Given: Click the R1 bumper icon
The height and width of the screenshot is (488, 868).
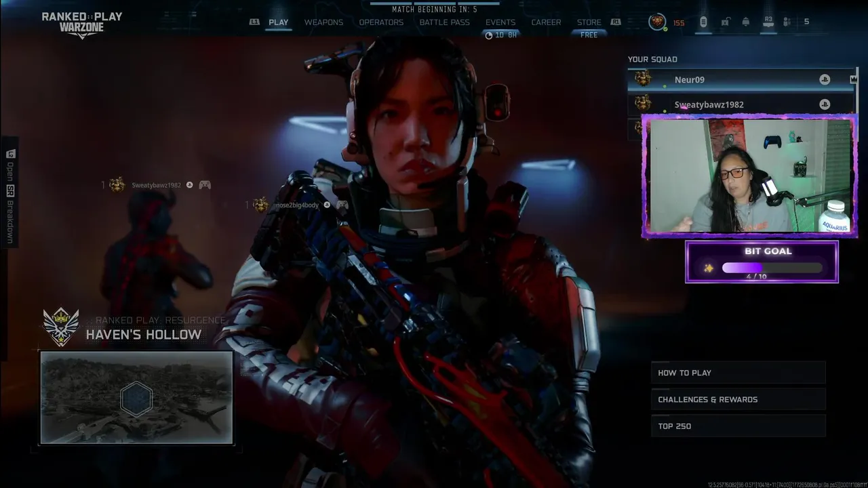Looking at the screenshot, I should pos(616,22).
